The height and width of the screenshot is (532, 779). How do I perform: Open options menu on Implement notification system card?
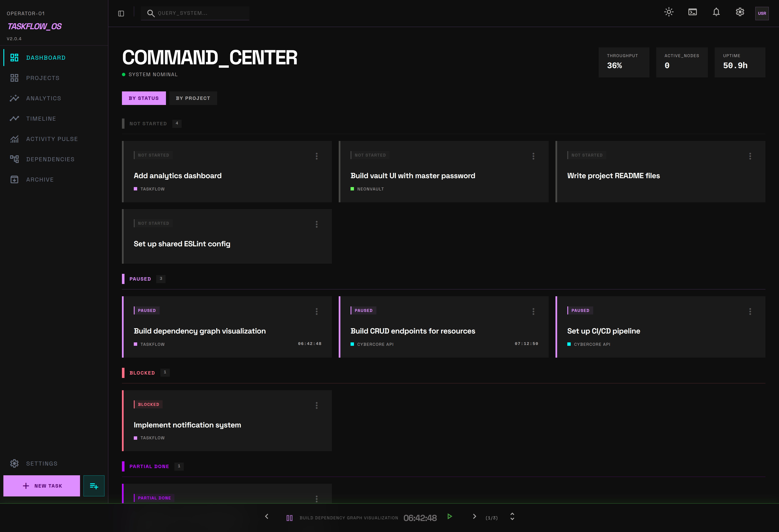(316, 405)
